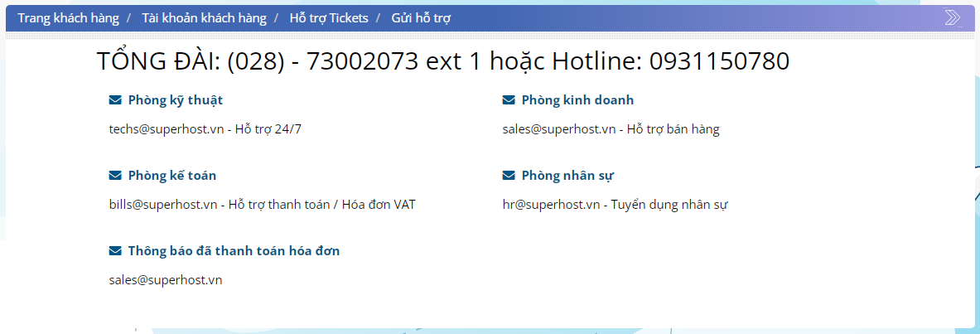
Task: Click the double chevron expand icon
Action: click(953, 17)
